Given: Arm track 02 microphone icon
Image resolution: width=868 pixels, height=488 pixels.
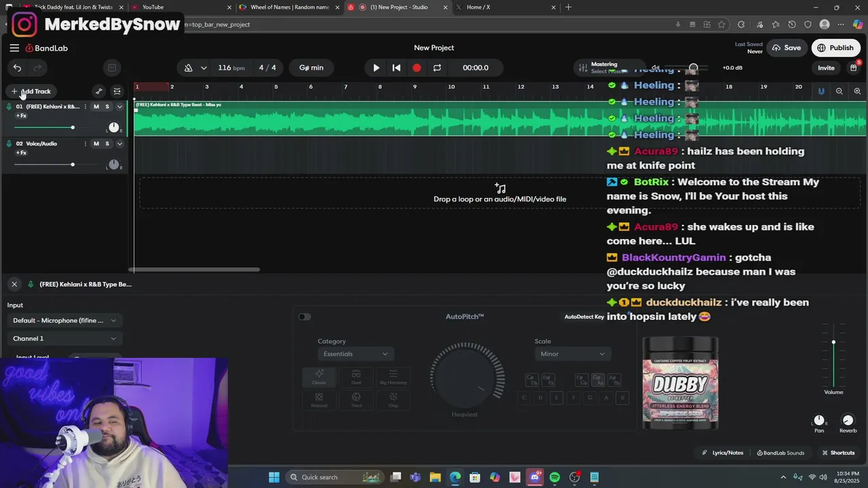Looking at the screenshot, I should coord(9,144).
